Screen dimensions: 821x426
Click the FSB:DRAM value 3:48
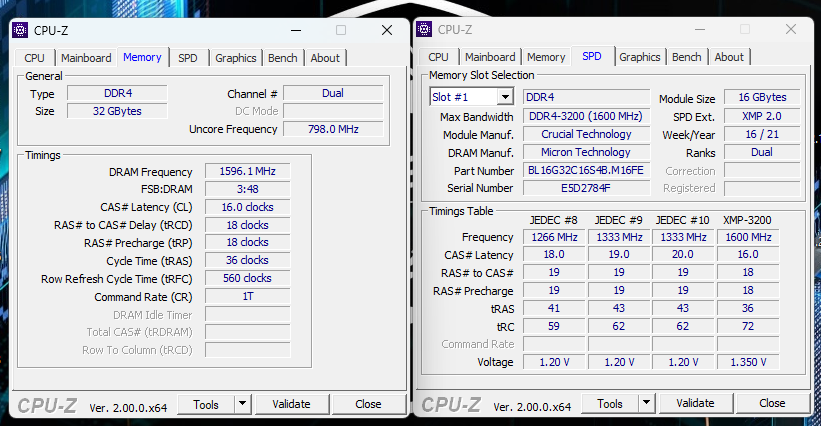[248, 189]
